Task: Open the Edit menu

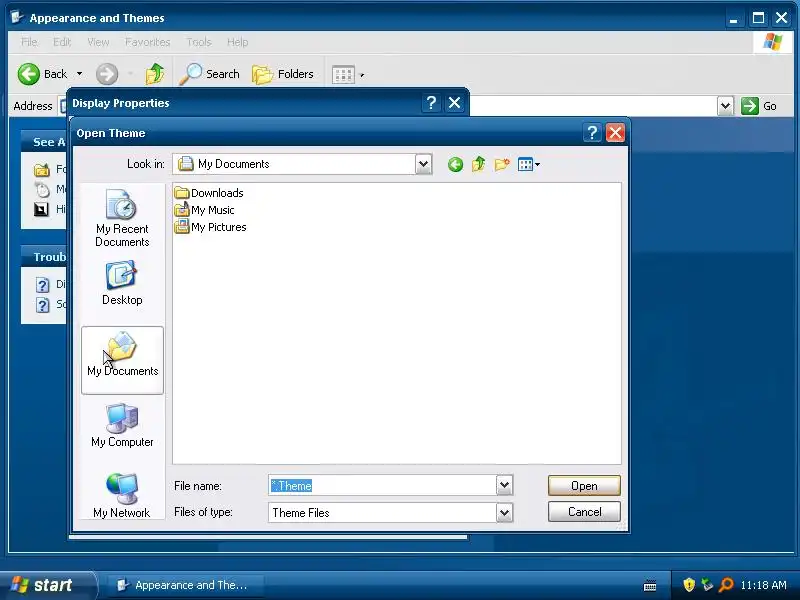Action: coord(62,42)
